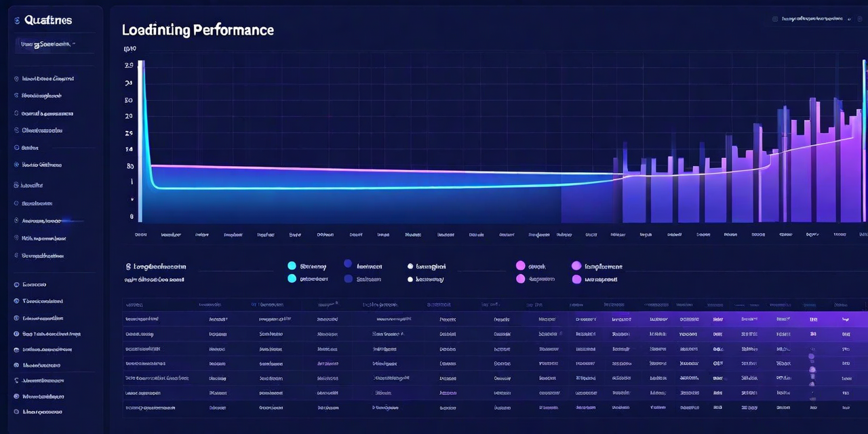Click the logo icon beside the Qualtines title

pos(17,21)
